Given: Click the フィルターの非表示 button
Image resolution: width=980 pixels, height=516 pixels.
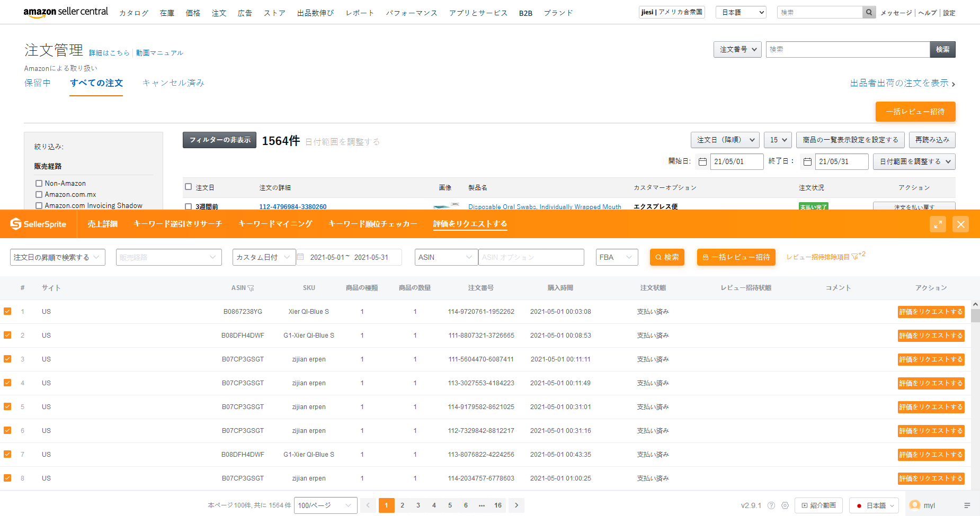Looking at the screenshot, I should click(x=219, y=140).
